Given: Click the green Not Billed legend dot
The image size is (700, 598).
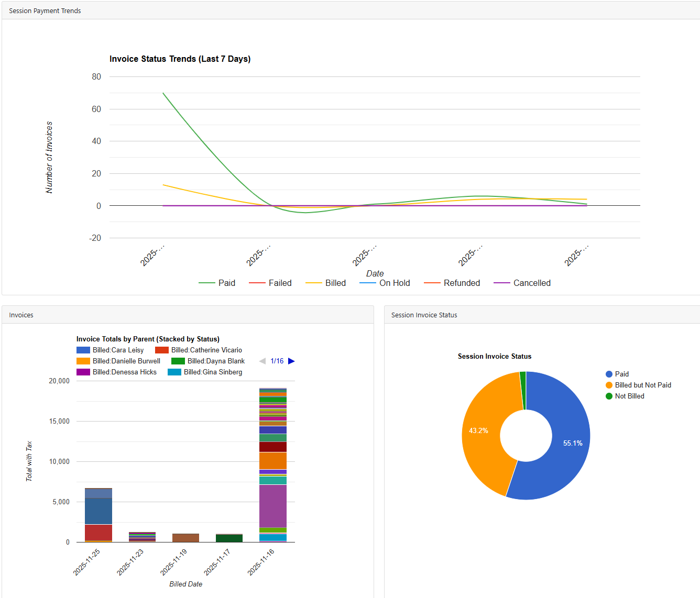Looking at the screenshot, I should (x=609, y=396).
